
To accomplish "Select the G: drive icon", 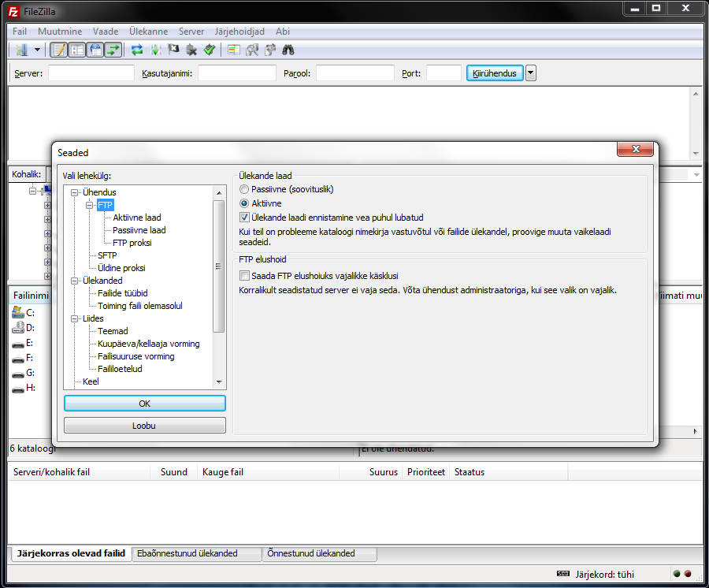I will click(x=18, y=374).
